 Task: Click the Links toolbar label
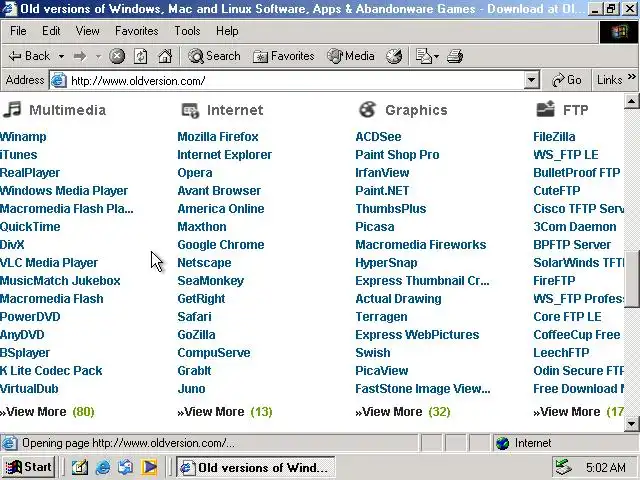pos(609,80)
